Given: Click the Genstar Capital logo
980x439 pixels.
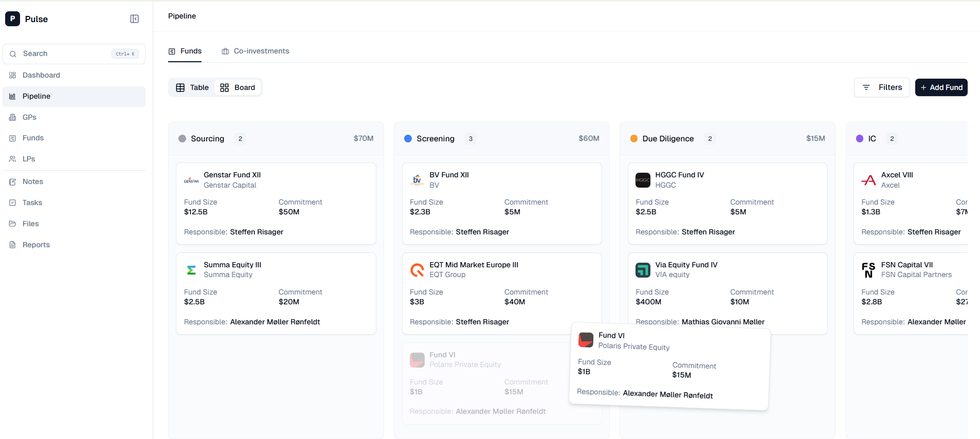Looking at the screenshot, I should (x=191, y=180).
